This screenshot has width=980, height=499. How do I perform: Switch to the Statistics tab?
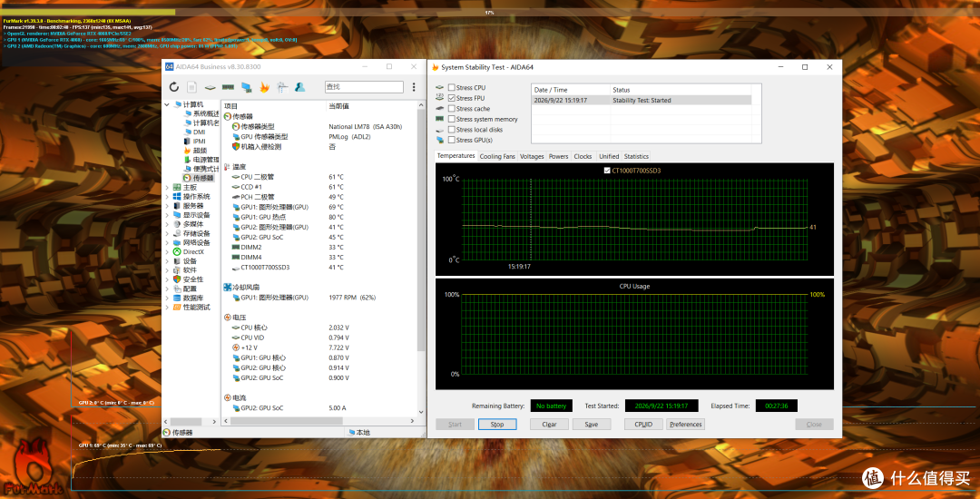[636, 156]
